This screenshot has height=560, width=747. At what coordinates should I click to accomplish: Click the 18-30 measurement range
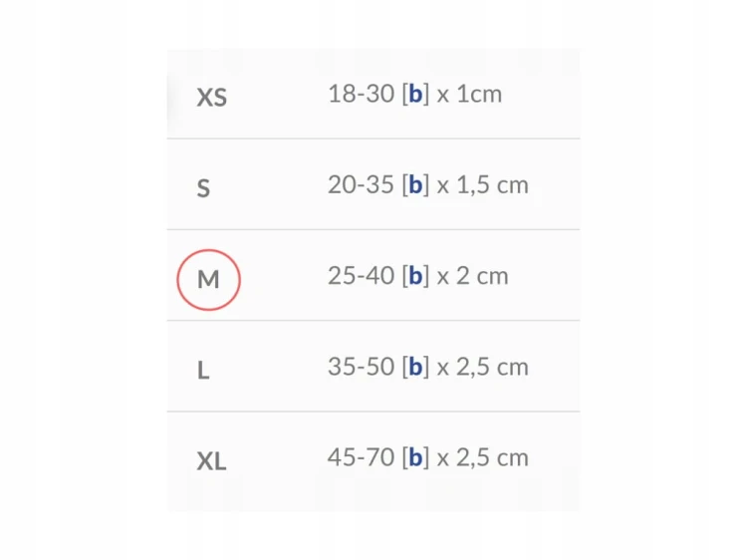click(362, 94)
